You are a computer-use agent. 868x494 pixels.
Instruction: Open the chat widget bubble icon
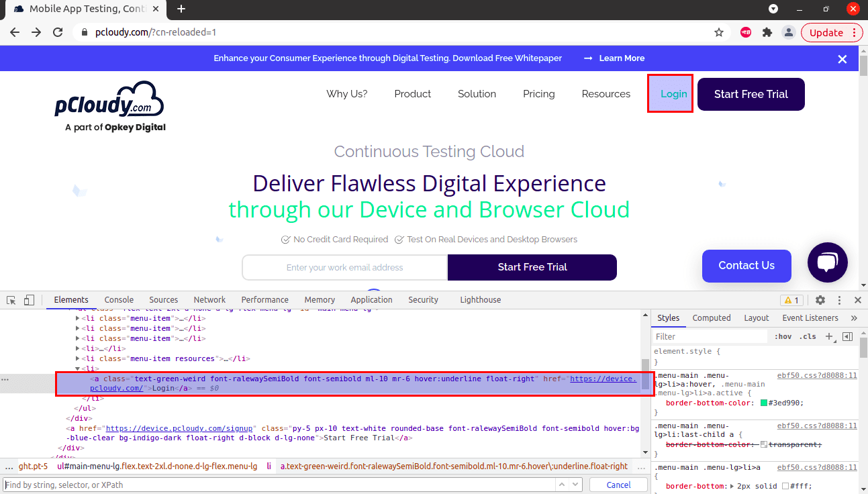[x=827, y=262]
